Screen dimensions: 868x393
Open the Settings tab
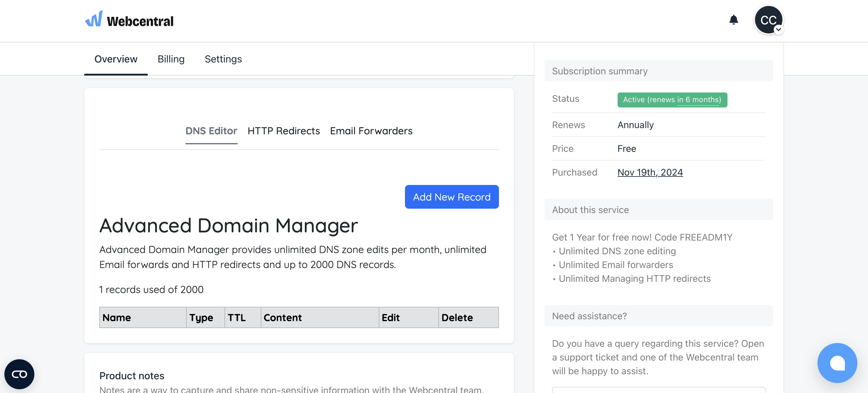tap(223, 59)
